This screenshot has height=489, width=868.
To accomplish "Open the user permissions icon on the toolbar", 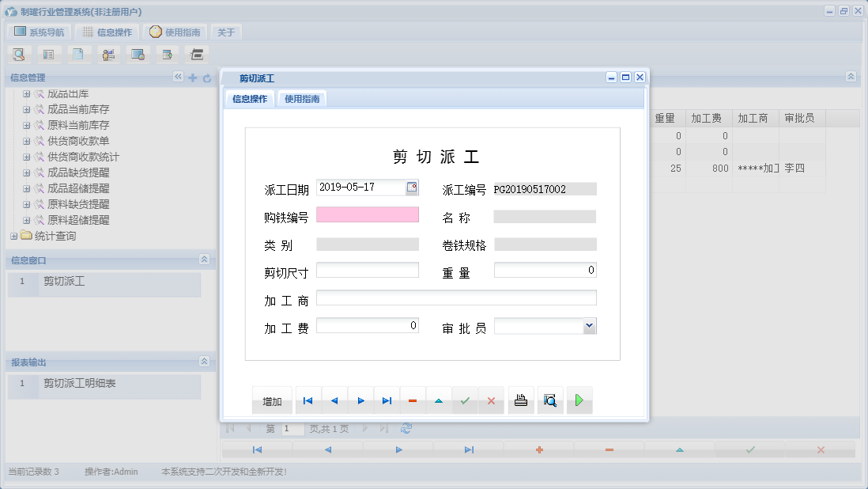I will [x=108, y=54].
